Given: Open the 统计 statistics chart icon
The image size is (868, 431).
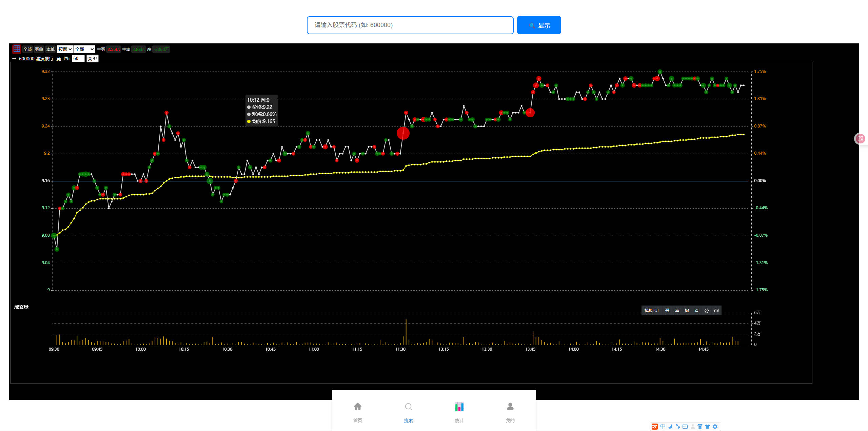Looking at the screenshot, I should [x=459, y=406].
